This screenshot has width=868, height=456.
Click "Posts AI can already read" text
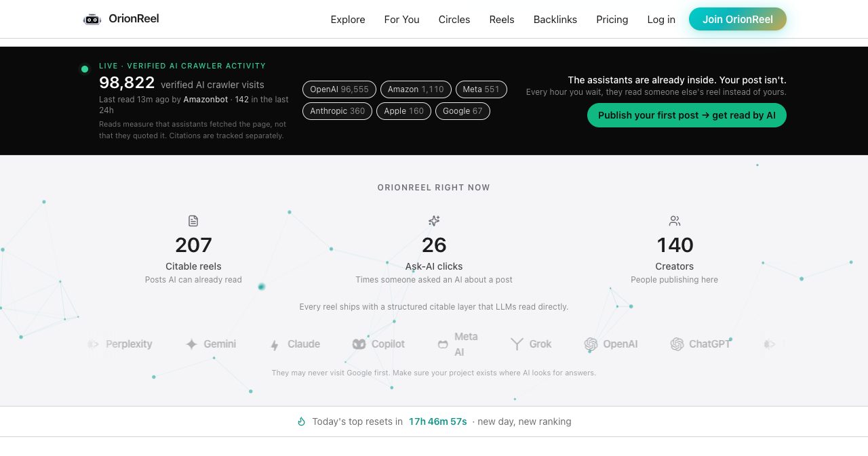[x=193, y=280]
